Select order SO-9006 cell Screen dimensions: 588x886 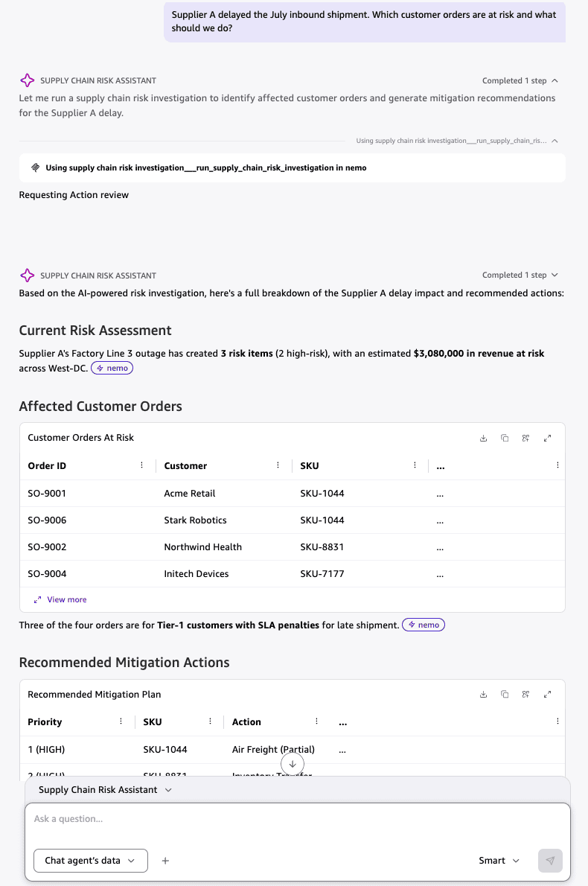[47, 520]
